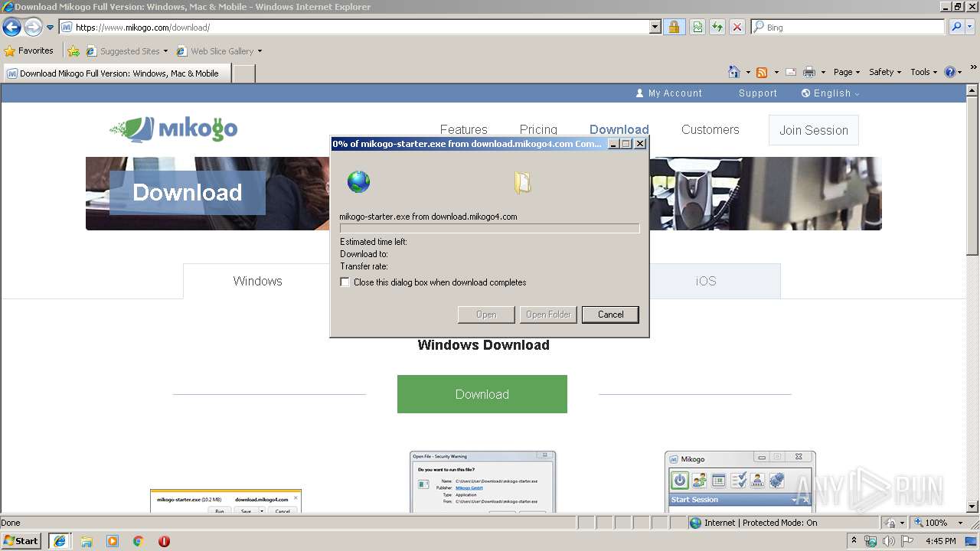Click the RSS feeds icon
980x551 pixels.
point(762,72)
